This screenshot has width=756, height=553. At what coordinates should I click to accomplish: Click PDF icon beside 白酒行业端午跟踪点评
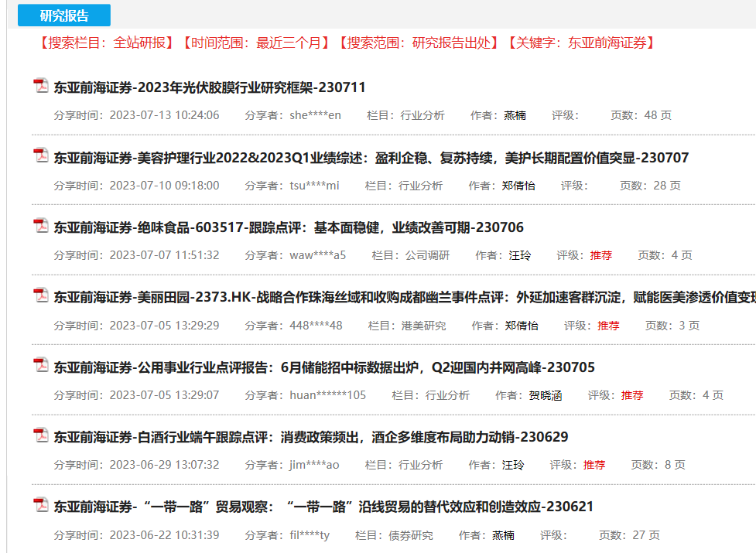(x=41, y=435)
